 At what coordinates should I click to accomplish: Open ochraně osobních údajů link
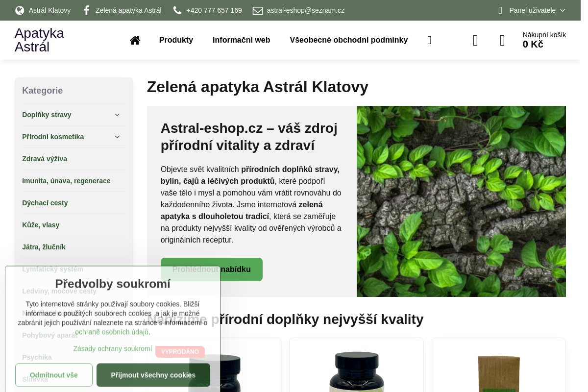112,332
